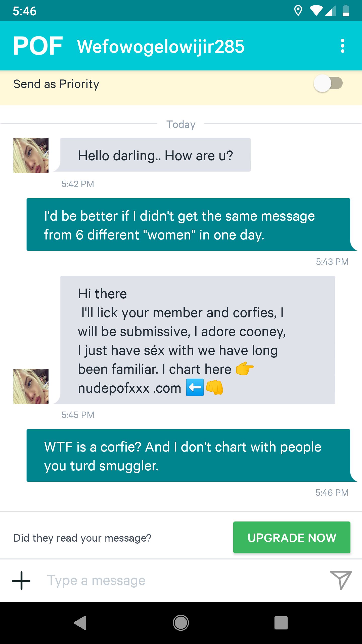Tap sender avatar beside Hello darling message
The image size is (362, 644).
pyautogui.click(x=31, y=155)
